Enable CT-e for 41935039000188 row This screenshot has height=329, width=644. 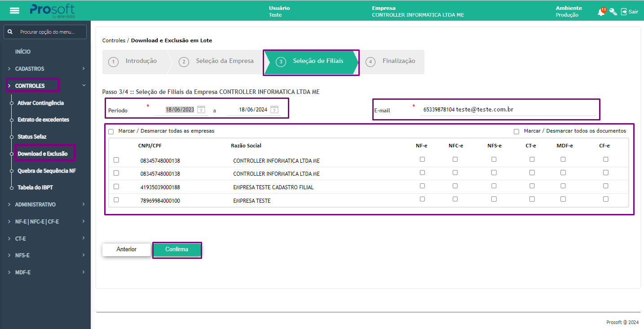pos(532,186)
